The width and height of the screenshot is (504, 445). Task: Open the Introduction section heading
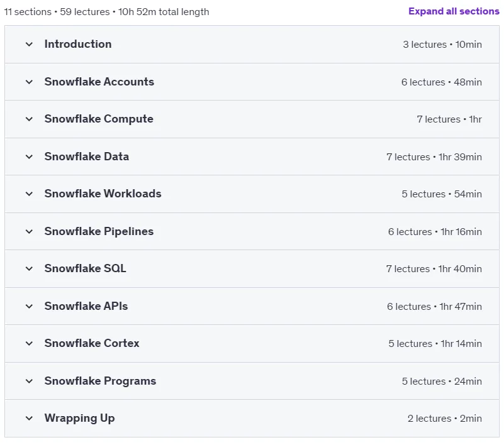(x=78, y=44)
